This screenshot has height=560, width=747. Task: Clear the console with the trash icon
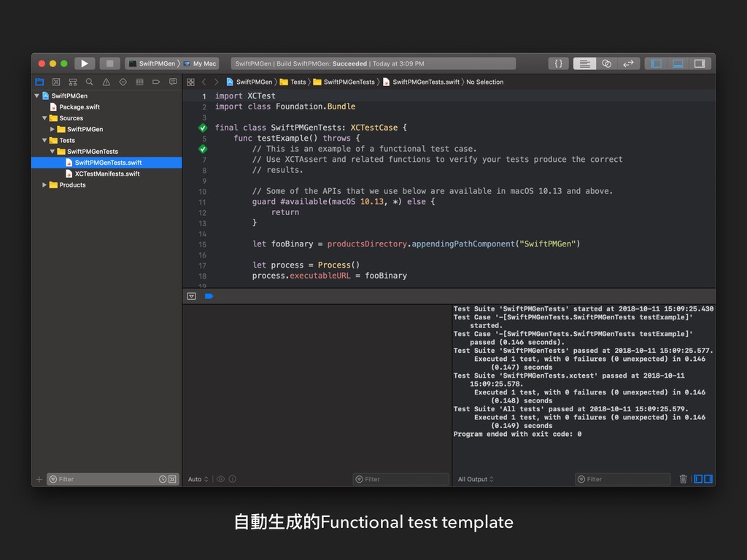683,479
